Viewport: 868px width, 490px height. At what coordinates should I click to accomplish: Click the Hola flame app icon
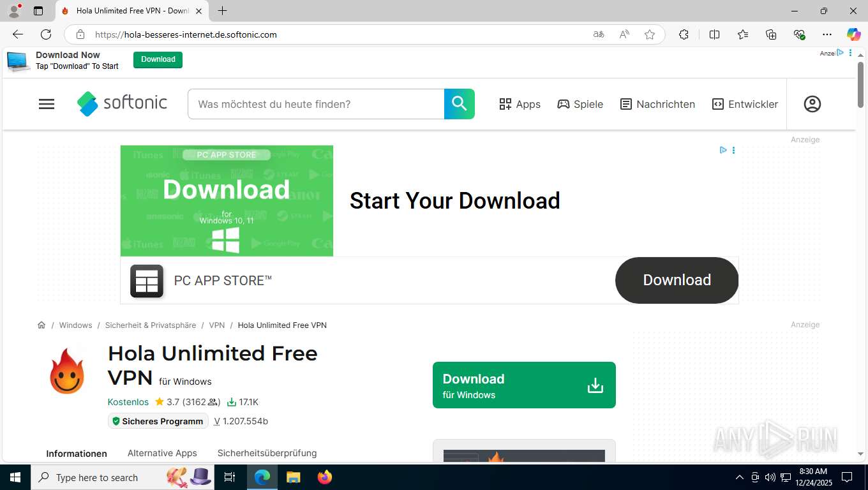(x=67, y=371)
